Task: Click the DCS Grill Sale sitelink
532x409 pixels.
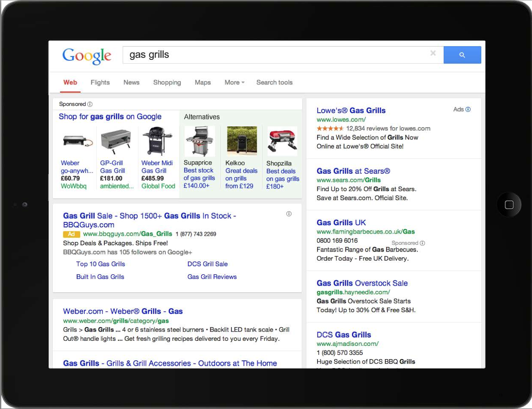Action: 207,264
